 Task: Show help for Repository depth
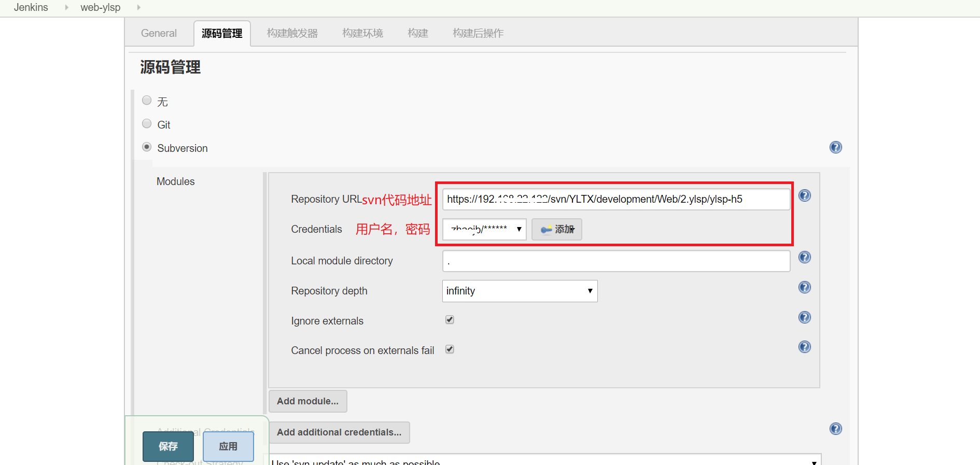pos(804,287)
